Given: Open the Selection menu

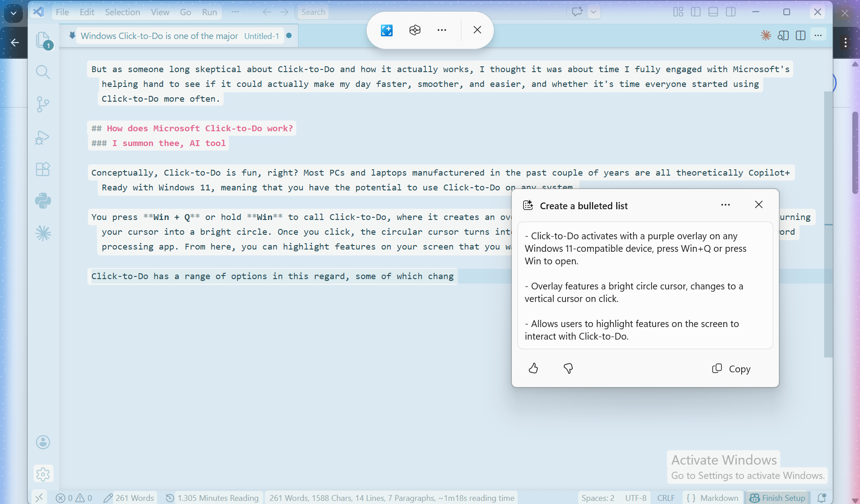Looking at the screenshot, I should (122, 12).
